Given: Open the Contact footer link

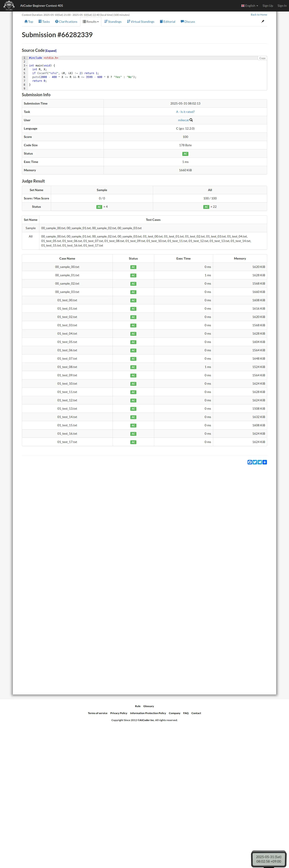Looking at the screenshot, I should pyautogui.click(x=196, y=713).
